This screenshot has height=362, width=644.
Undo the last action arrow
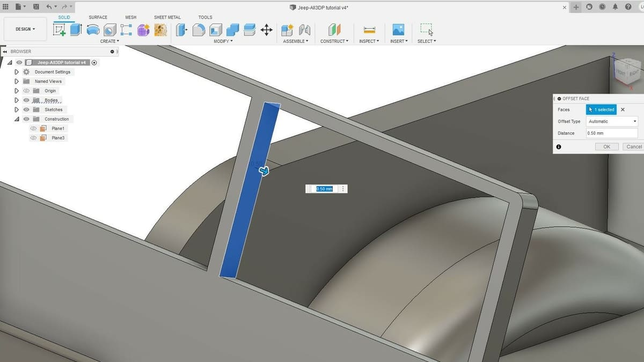click(49, 6)
